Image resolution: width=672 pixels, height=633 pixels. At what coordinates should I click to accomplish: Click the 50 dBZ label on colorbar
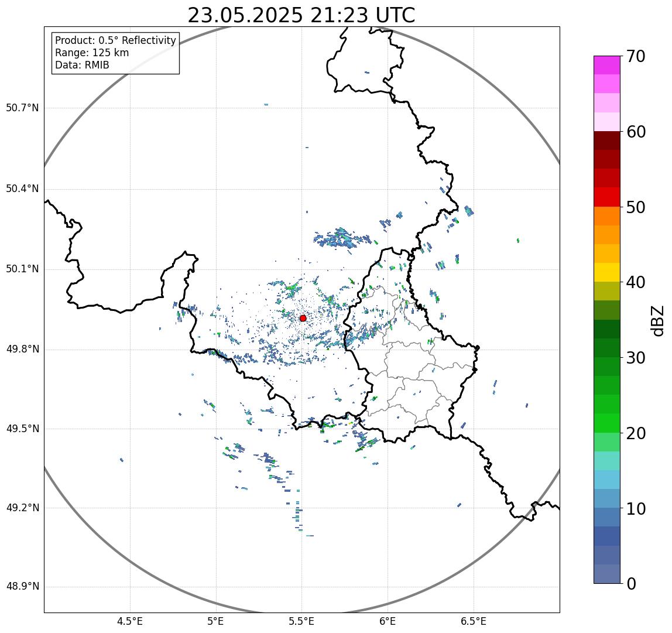pos(636,207)
